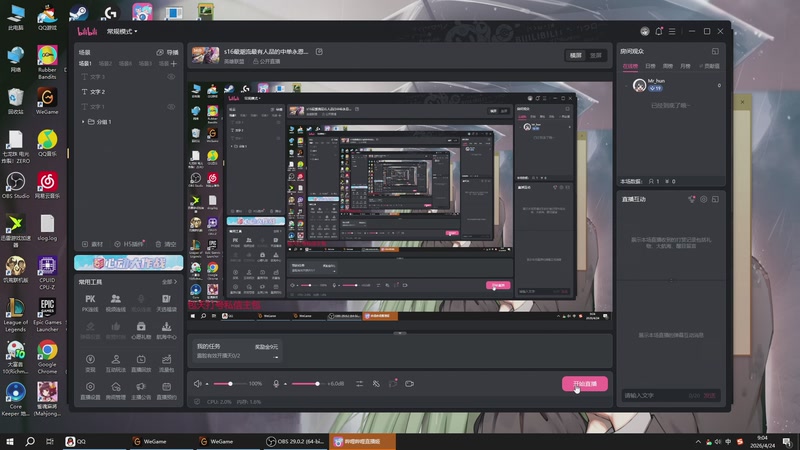Click the user avatar in title bar

[645, 31]
